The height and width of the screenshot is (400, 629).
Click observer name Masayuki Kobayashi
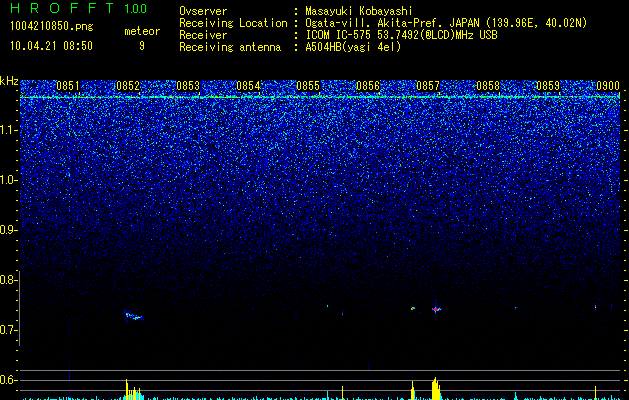pyautogui.click(x=359, y=11)
